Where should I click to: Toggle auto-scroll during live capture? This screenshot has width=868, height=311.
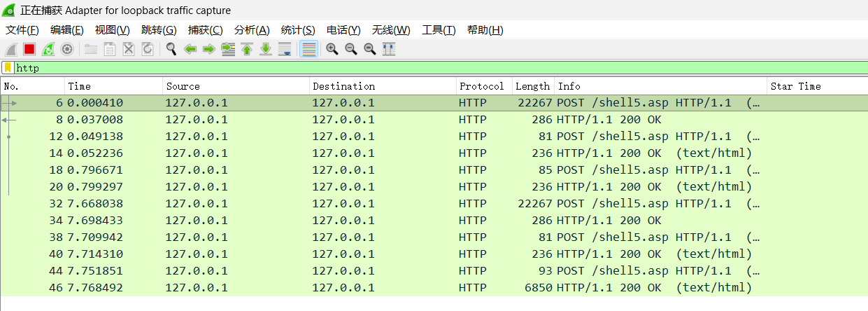tap(285, 49)
